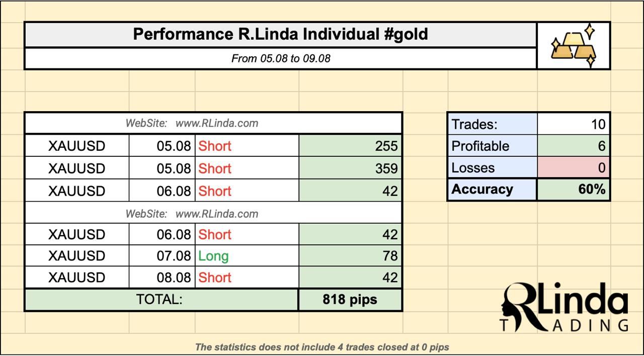Select the Accuracy label cell
Viewport: 644px width, 356px height.
click(493, 190)
